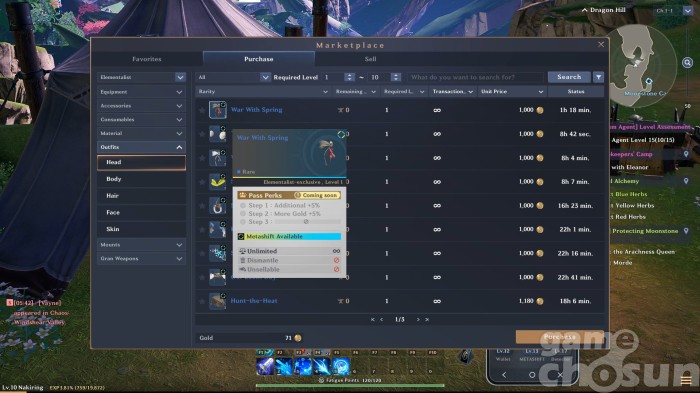Increase the minimum Required Level stepper
The width and height of the screenshot is (700, 393).
tap(350, 75)
